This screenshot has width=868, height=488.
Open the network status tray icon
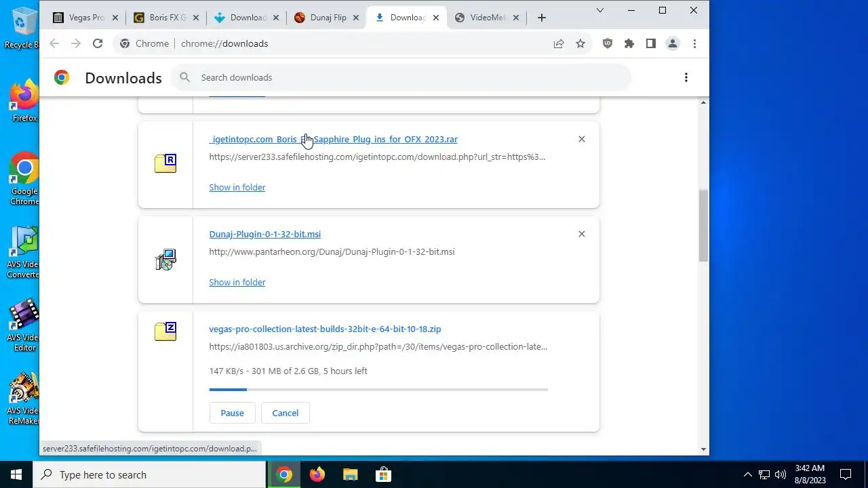pyautogui.click(x=764, y=474)
